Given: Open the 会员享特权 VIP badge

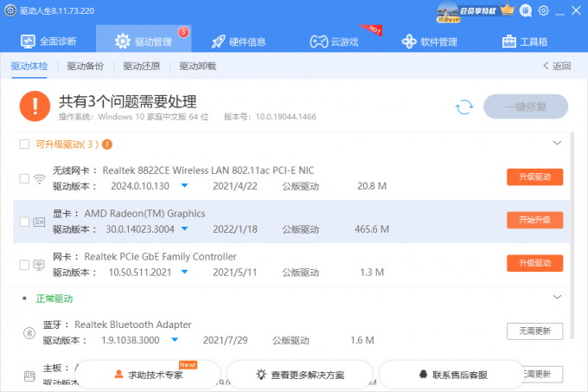Looking at the screenshot, I should pyautogui.click(x=468, y=11).
